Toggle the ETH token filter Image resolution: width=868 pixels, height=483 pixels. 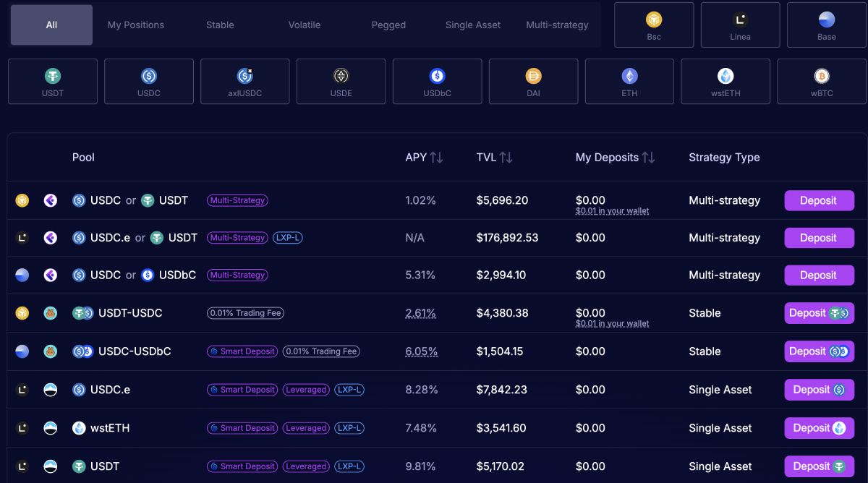pos(629,82)
